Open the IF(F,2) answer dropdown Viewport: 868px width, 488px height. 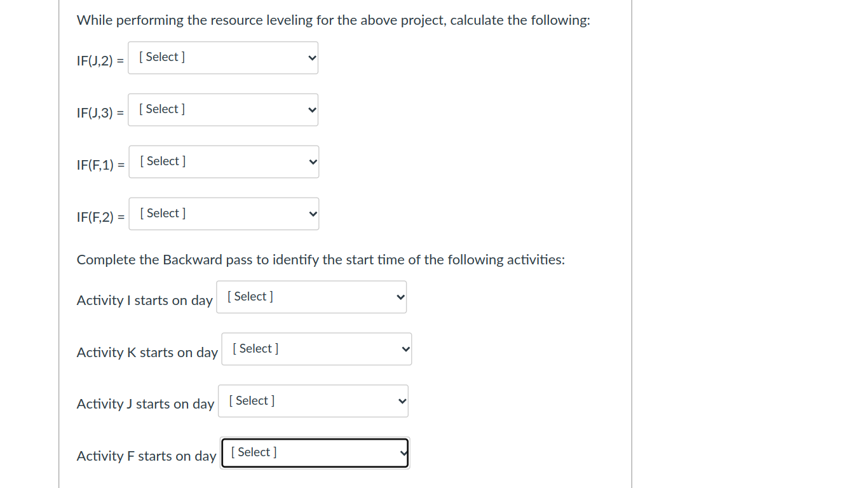coord(223,213)
